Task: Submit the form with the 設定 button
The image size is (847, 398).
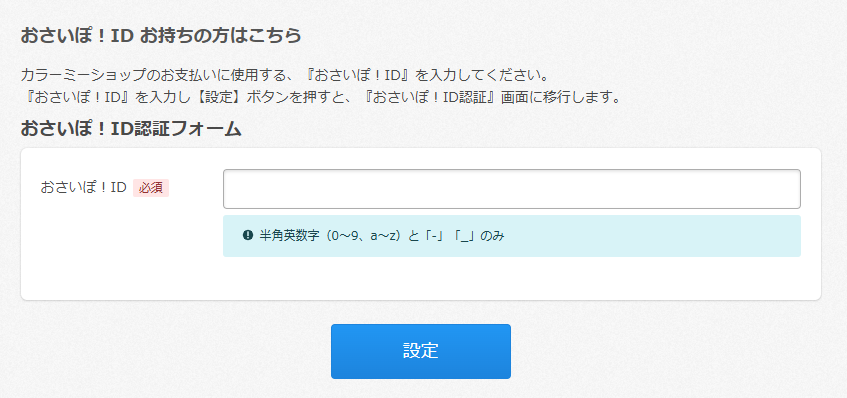Action: point(421,351)
